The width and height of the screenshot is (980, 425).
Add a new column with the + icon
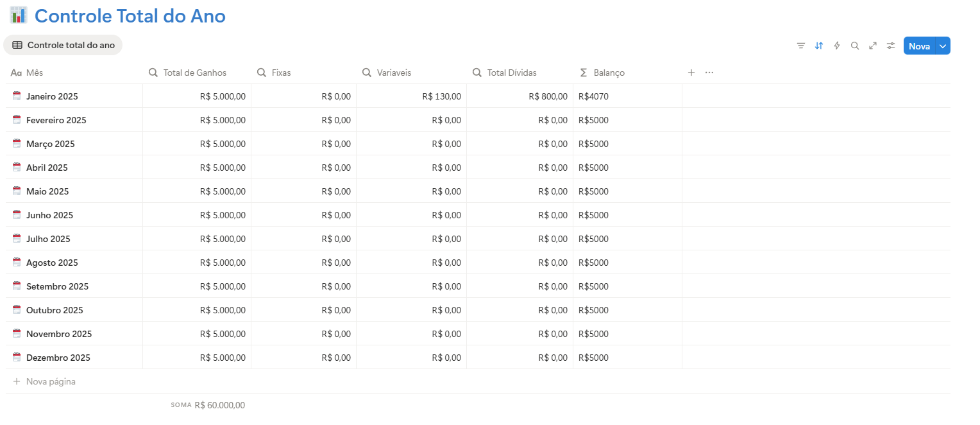point(691,73)
